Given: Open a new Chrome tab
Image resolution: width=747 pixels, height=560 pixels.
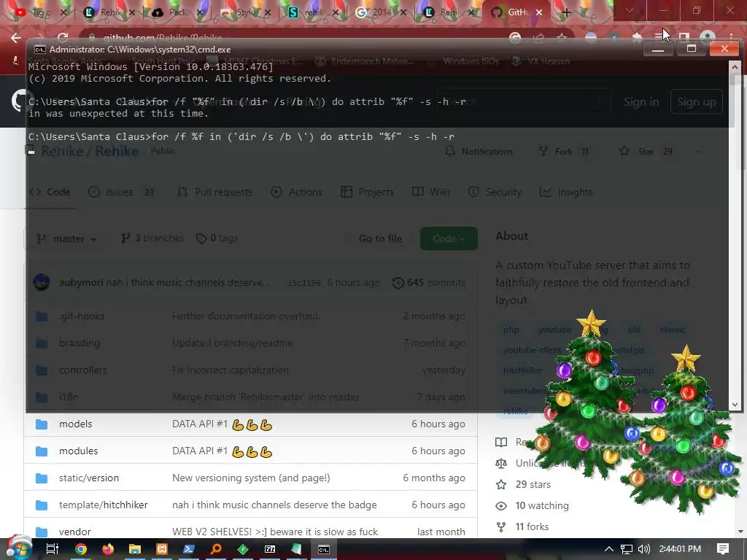Looking at the screenshot, I should pyautogui.click(x=566, y=12).
